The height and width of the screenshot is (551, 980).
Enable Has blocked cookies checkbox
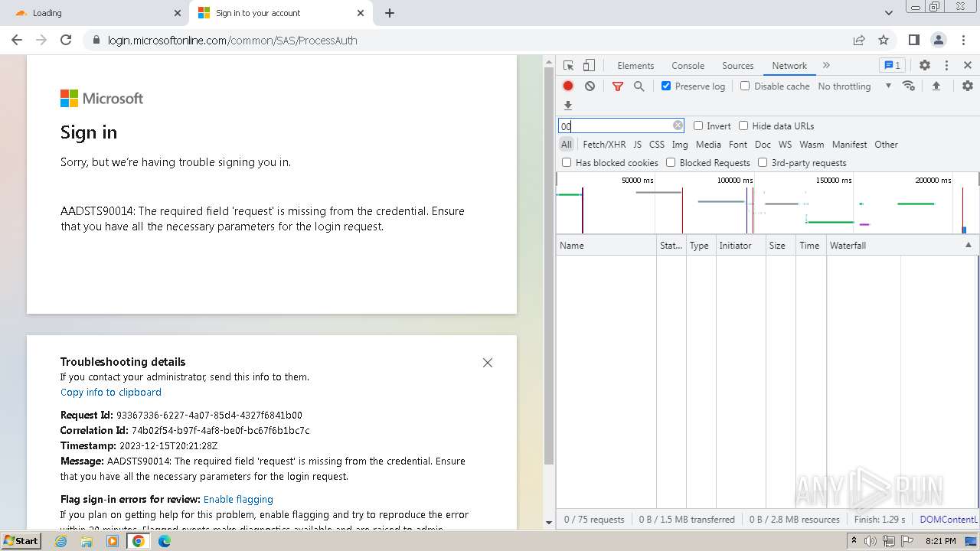click(567, 162)
